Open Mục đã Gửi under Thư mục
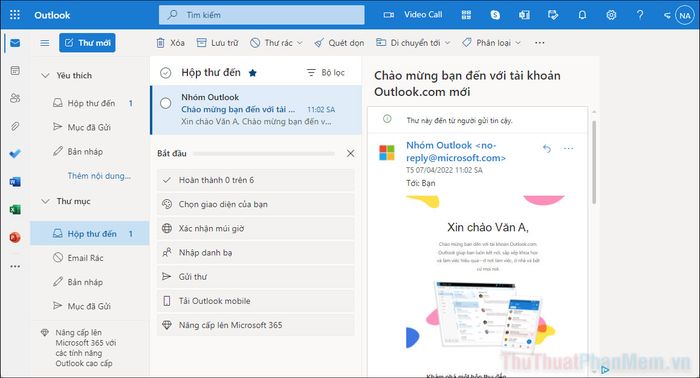 point(90,306)
